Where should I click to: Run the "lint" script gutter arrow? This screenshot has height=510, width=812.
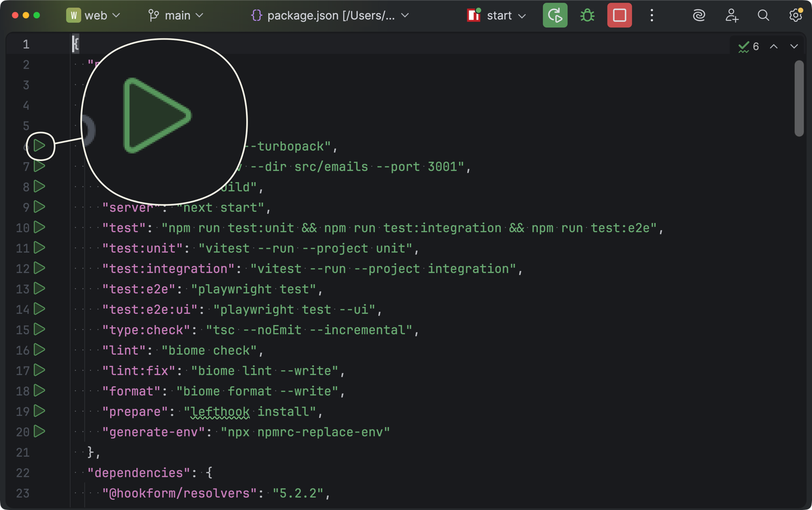(39, 350)
